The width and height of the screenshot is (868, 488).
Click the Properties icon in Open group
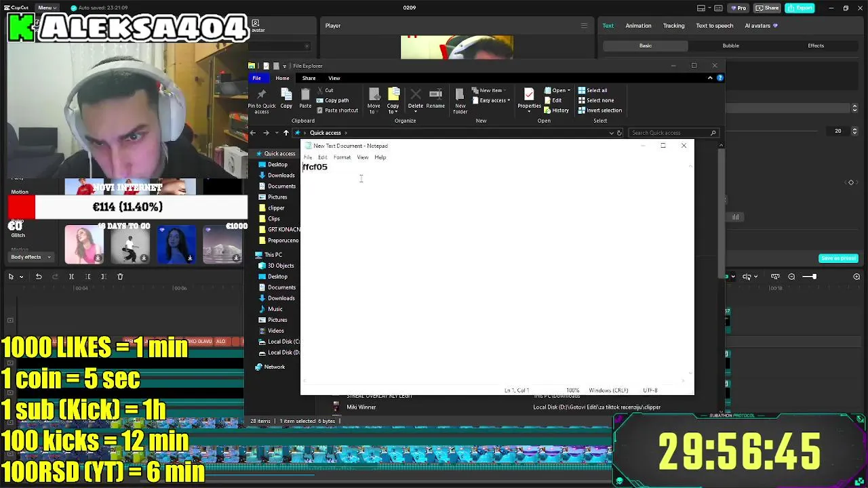(529, 95)
